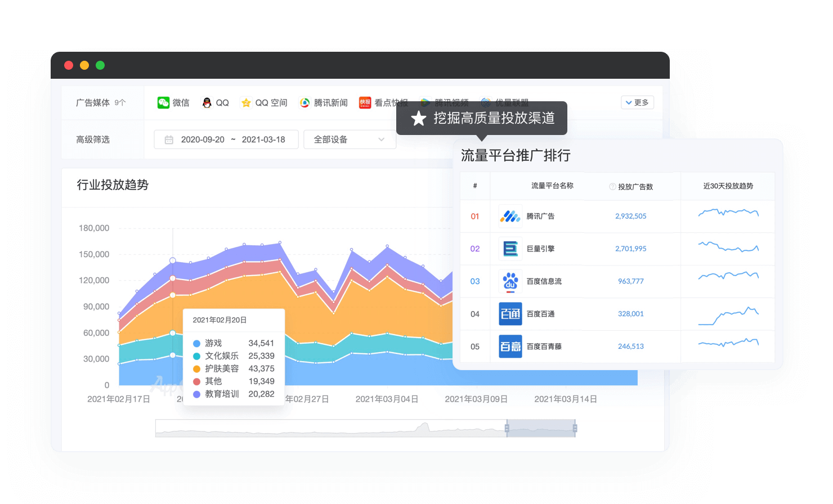Open the 巨量引擎 platform logo

(510, 249)
